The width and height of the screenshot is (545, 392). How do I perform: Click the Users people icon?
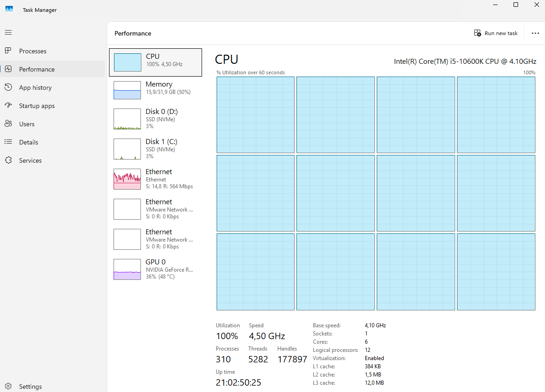[8, 124]
